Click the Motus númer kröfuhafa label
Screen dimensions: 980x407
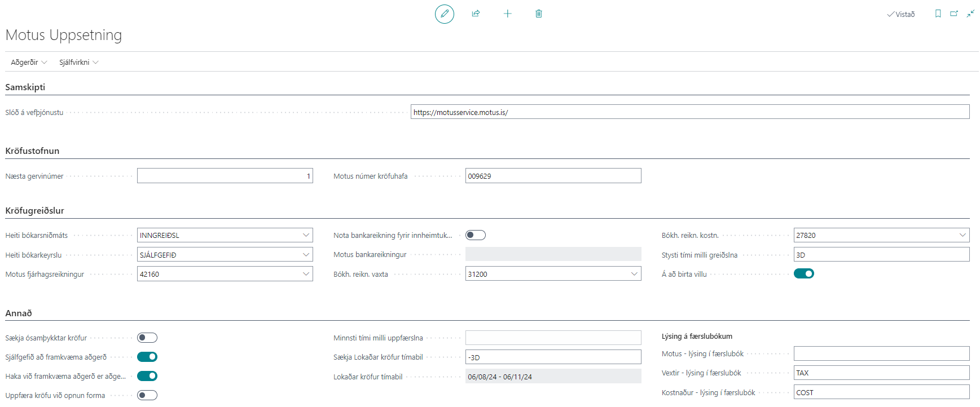pos(370,176)
